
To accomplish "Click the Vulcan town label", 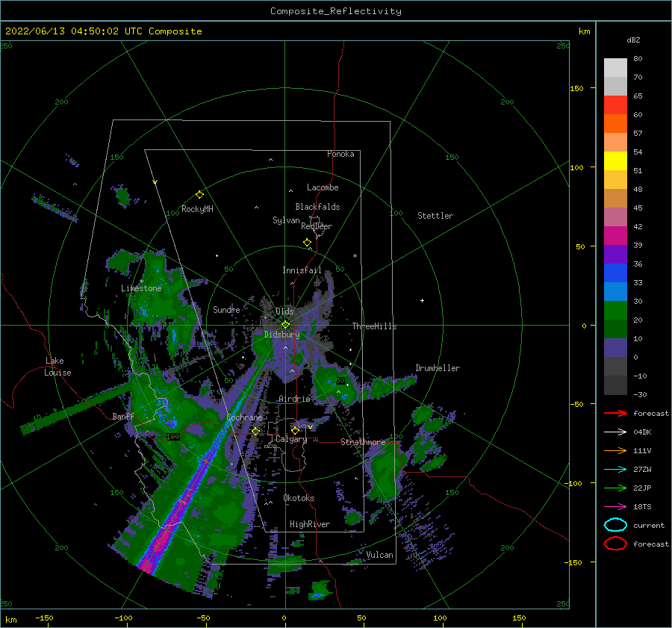I will click(x=379, y=555).
